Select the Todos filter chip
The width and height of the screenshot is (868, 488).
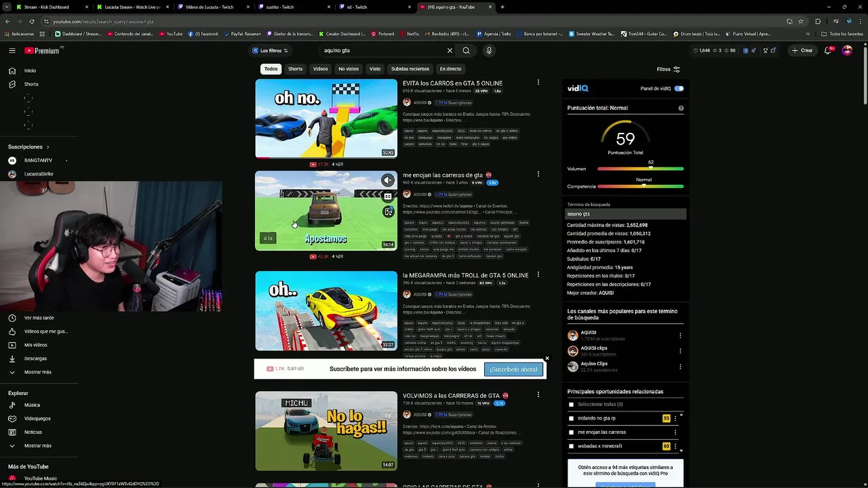tap(271, 69)
